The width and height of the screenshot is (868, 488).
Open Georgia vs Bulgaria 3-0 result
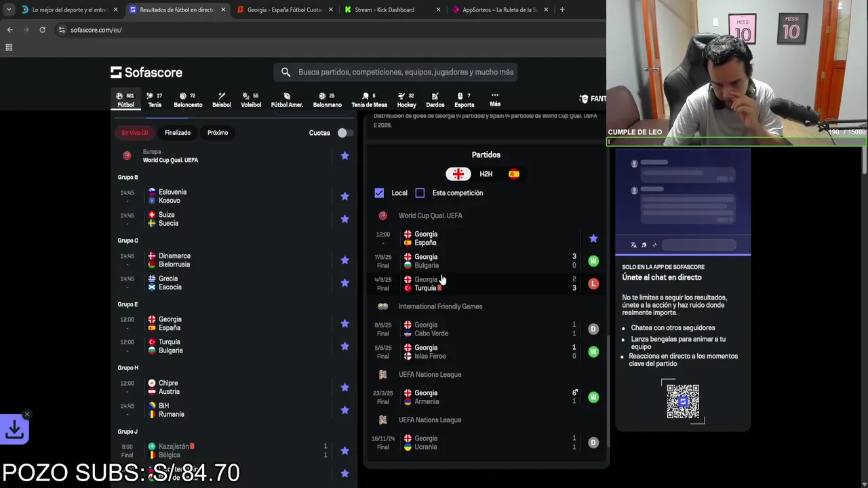pos(486,261)
